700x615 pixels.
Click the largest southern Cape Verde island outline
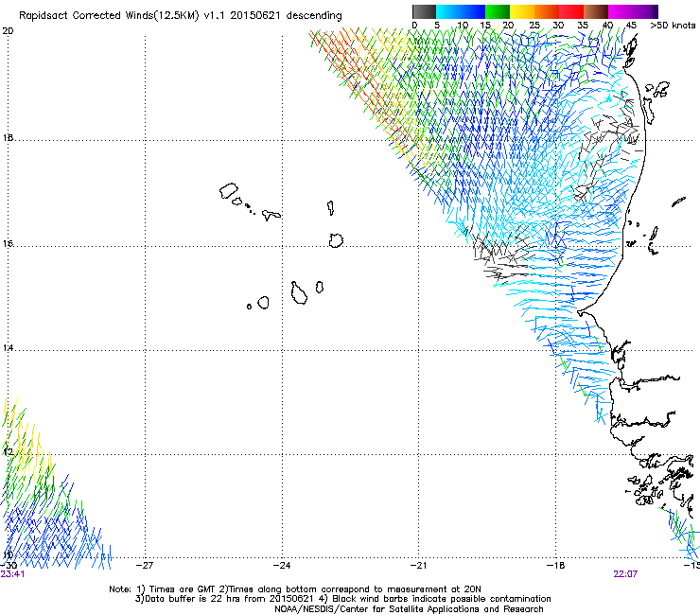tap(299, 293)
